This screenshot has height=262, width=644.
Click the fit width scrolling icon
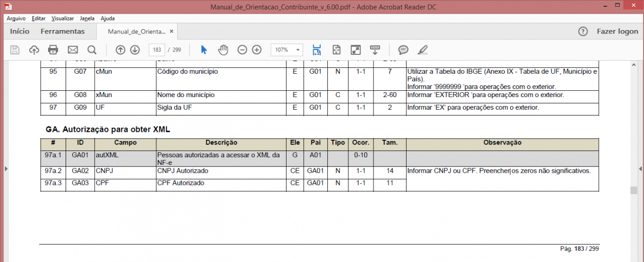point(317,49)
